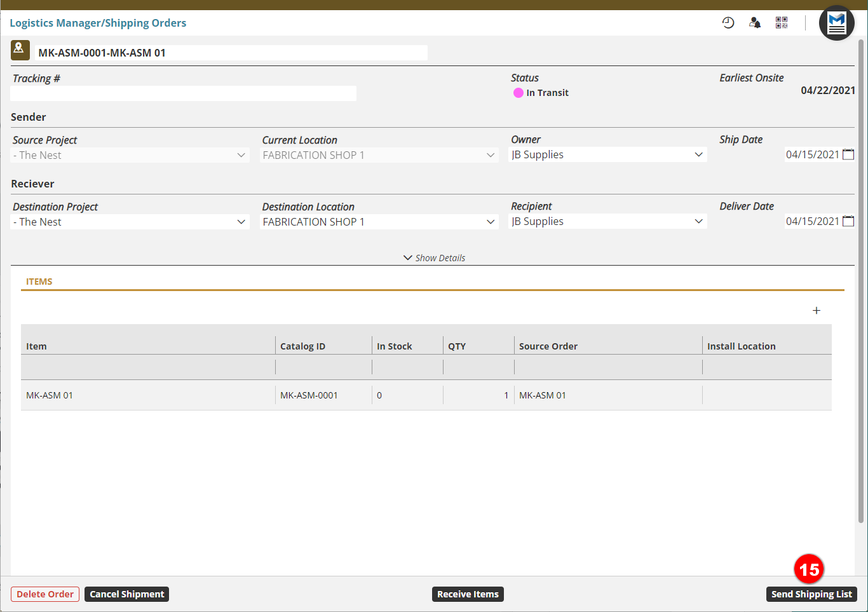Add a new item with plus icon

[x=817, y=311]
